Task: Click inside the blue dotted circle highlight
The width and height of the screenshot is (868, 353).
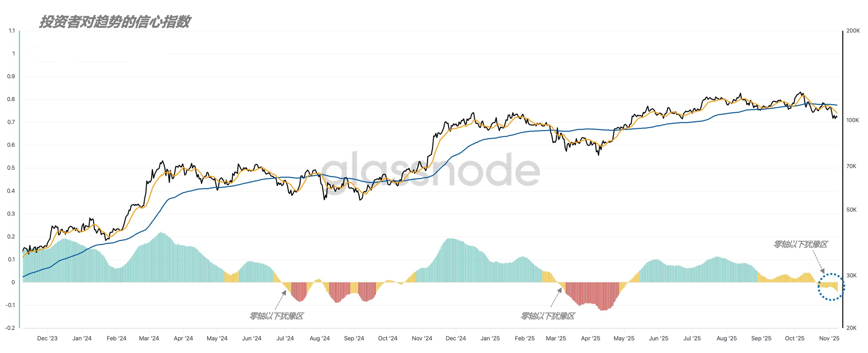Action: 831,287
